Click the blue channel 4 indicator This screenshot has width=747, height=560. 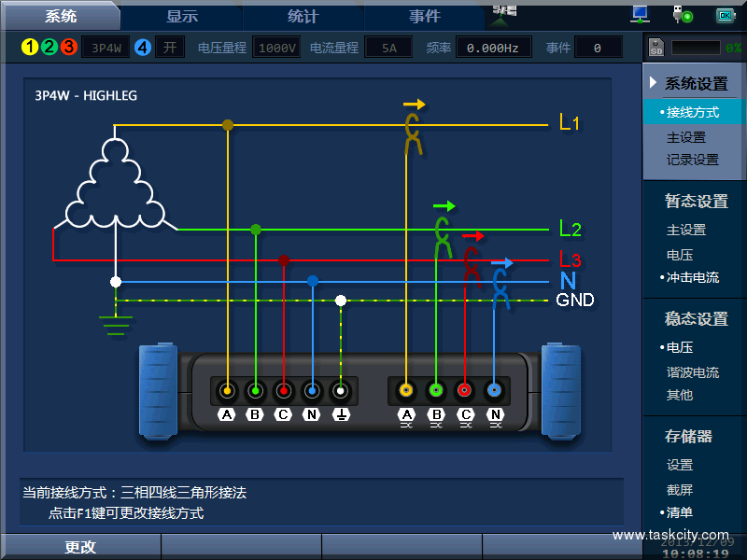point(142,48)
